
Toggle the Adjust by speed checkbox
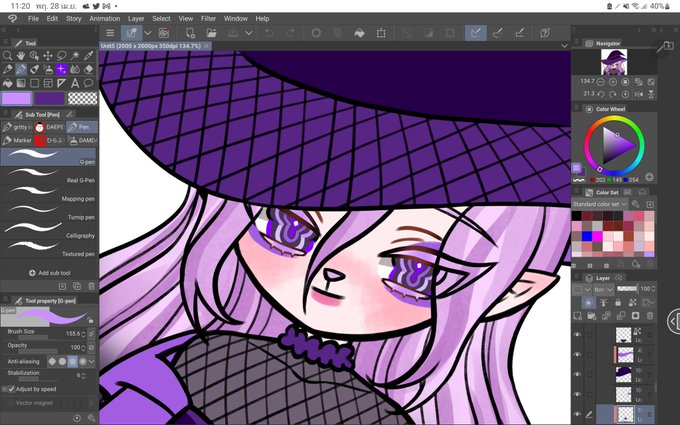coord(11,389)
